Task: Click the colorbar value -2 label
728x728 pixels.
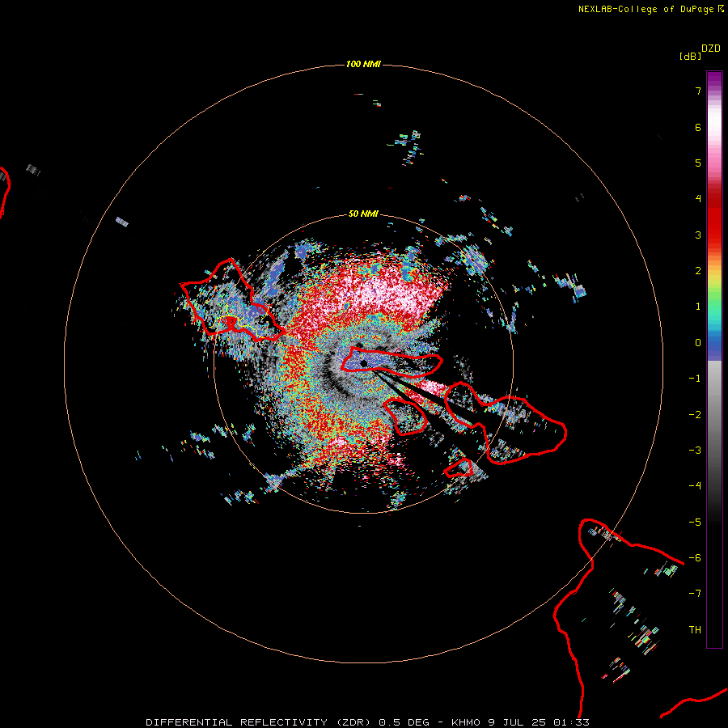Action: pos(695,415)
